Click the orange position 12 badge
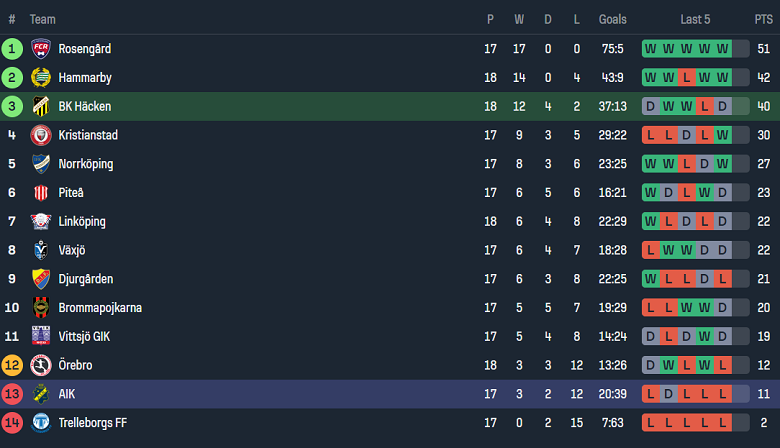This screenshot has width=780, height=448. [12, 365]
